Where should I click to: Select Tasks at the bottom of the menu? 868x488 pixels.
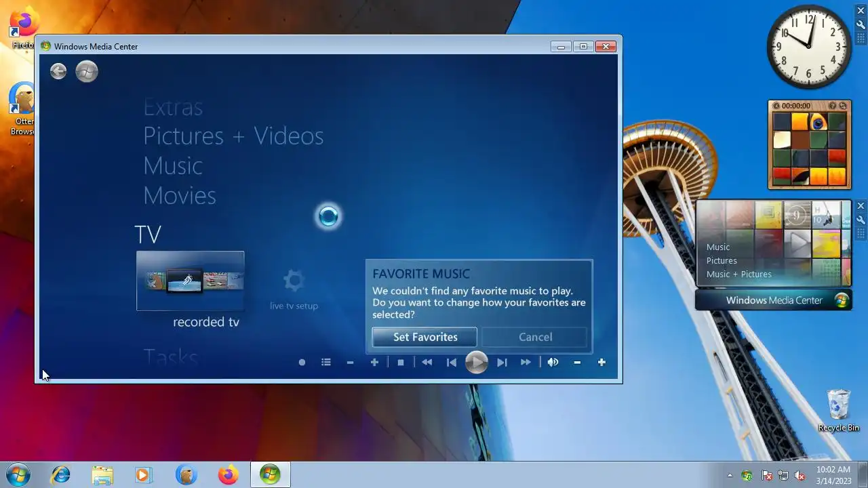point(170,357)
